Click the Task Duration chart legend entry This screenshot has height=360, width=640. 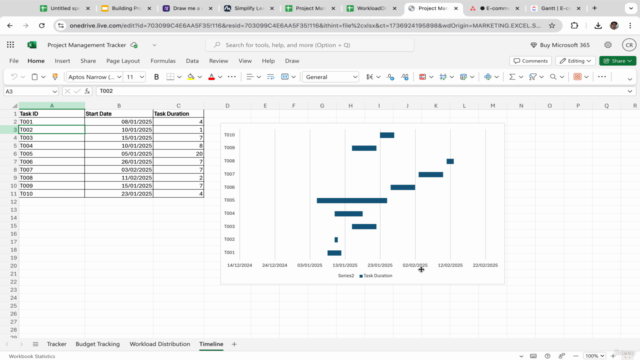pos(376,276)
